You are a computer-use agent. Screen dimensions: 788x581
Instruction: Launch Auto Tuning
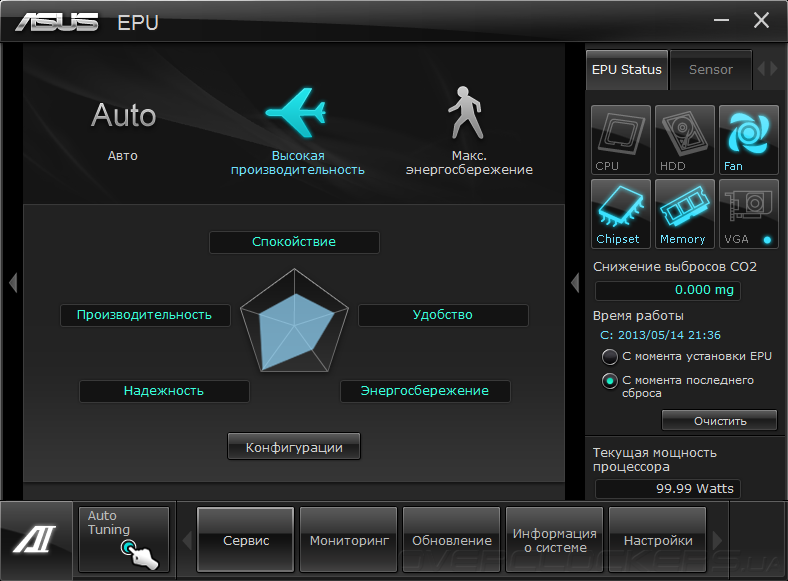click(x=124, y=539)
